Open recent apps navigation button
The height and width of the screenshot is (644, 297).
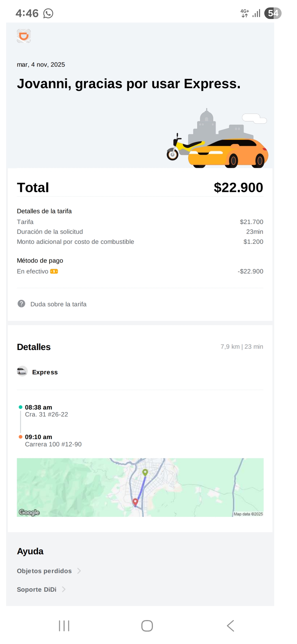pyautogui.click(x=64, y=626)
